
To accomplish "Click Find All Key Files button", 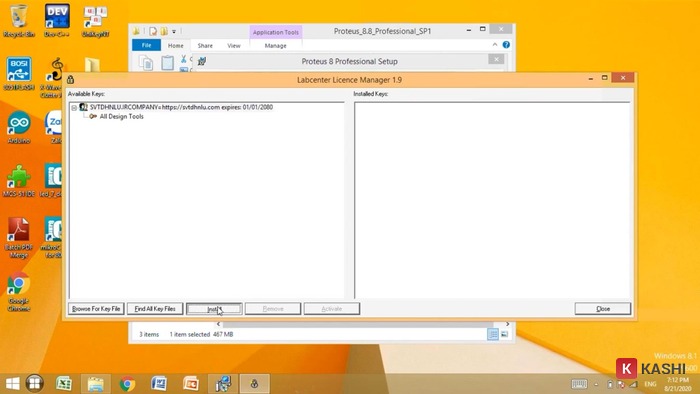I will (x=155, y=309).
